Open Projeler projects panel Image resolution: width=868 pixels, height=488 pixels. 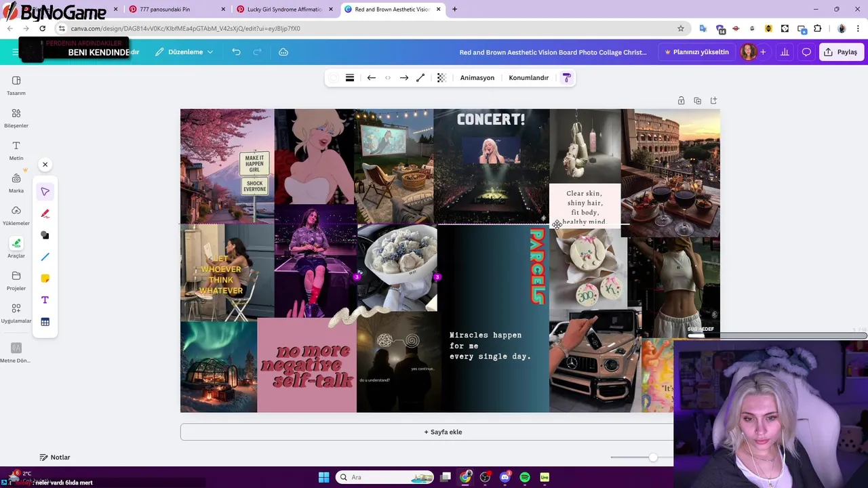pyautogui.click(x=16, y=281)
